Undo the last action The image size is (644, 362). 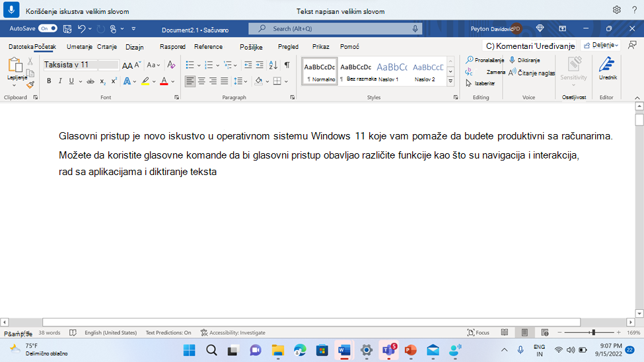click(81, 29)
